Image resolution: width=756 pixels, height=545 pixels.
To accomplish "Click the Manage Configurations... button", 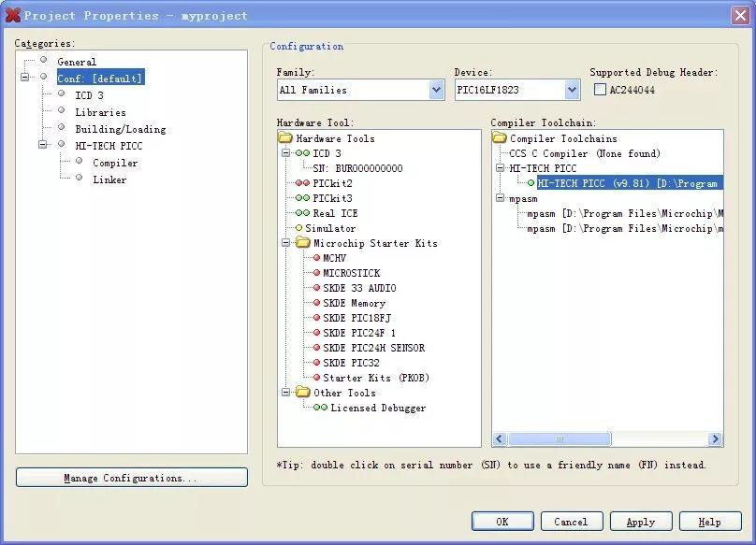I will click(x=132, y=478).
